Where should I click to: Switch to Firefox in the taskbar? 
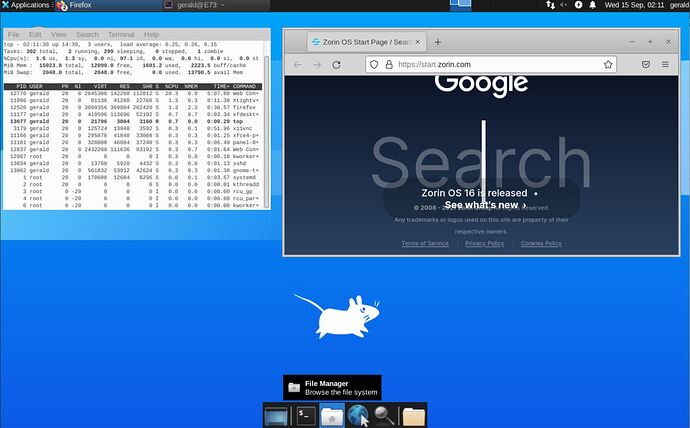[x=109, y=5]
